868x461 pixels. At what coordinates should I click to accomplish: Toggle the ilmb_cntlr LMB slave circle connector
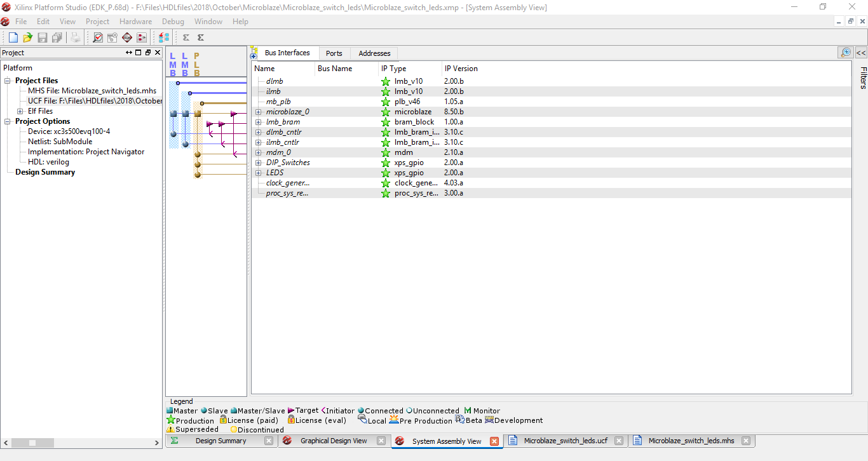[186, 144]
